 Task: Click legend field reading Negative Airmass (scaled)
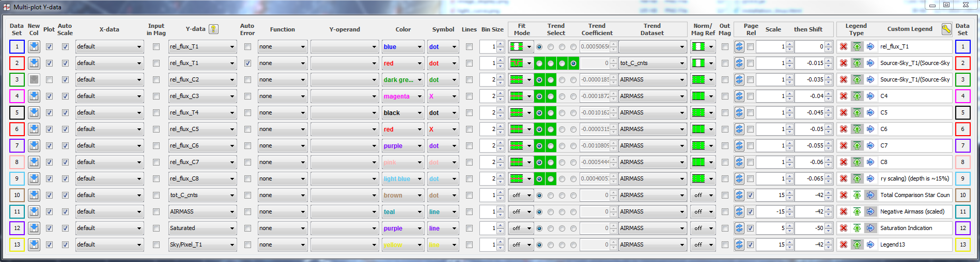pos(915,211)
